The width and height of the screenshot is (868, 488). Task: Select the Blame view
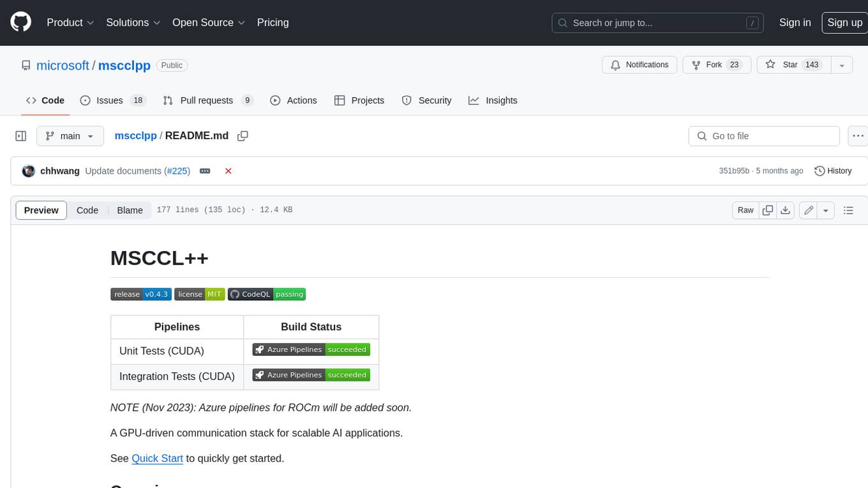(x=130, y=210)
